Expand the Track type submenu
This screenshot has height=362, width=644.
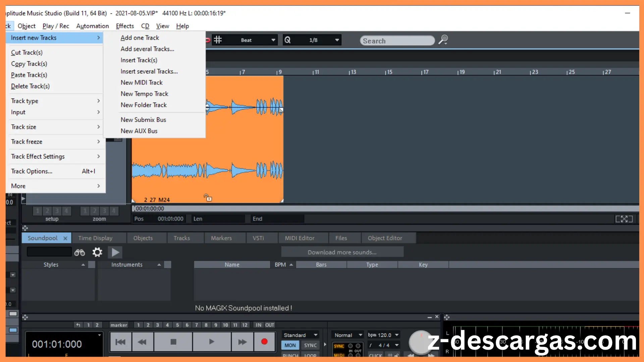pyautogui.click(x=56, y=101)
